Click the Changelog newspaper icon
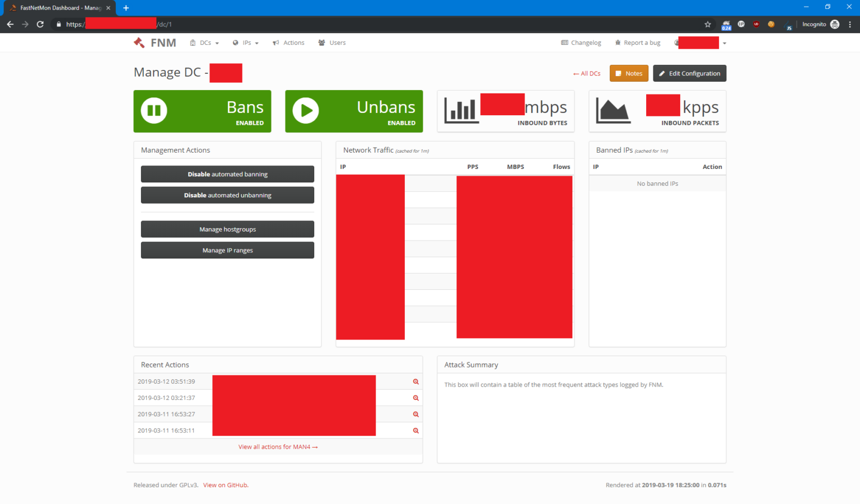 [x=563, y=43]
